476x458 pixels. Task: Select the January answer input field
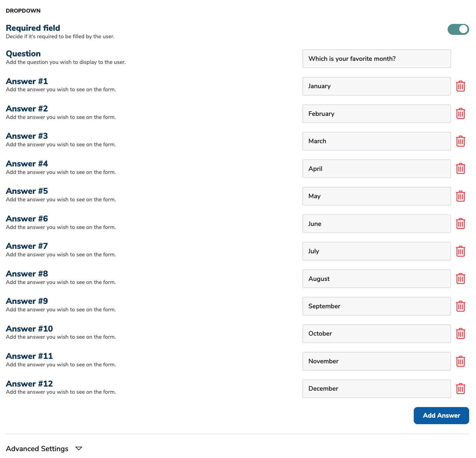click(376, 86)
